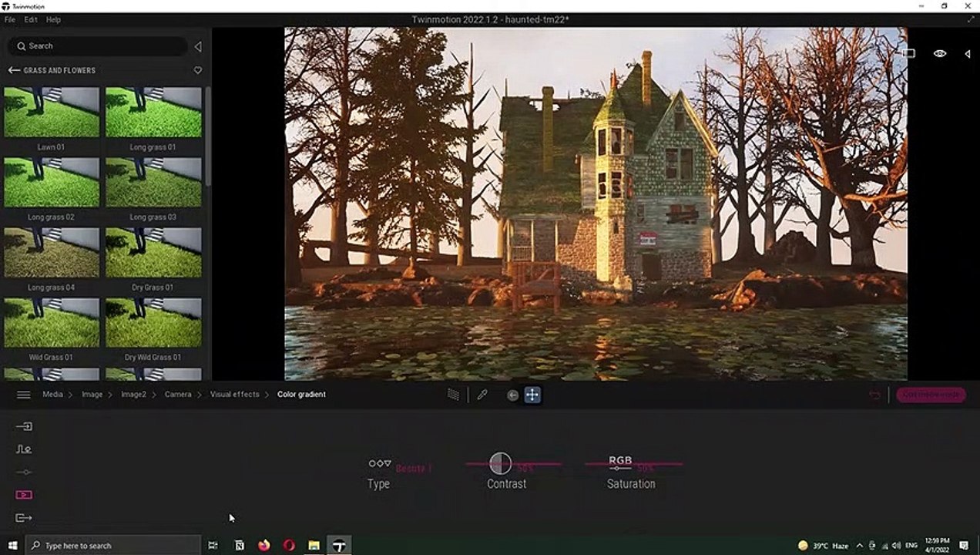The height and width of the screenshot is (555, 980).
Task: Click in the library Search field
Action: pyautogui.click(x=98, y=46)
